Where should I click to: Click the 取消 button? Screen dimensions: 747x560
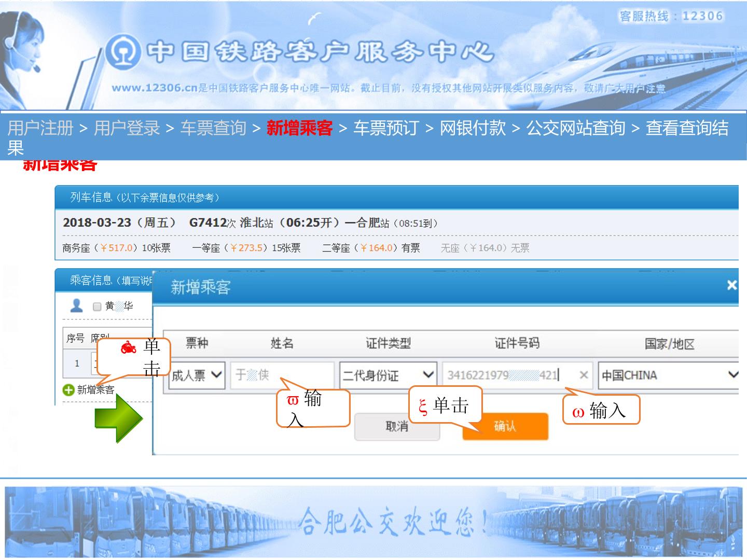point(397,427)
